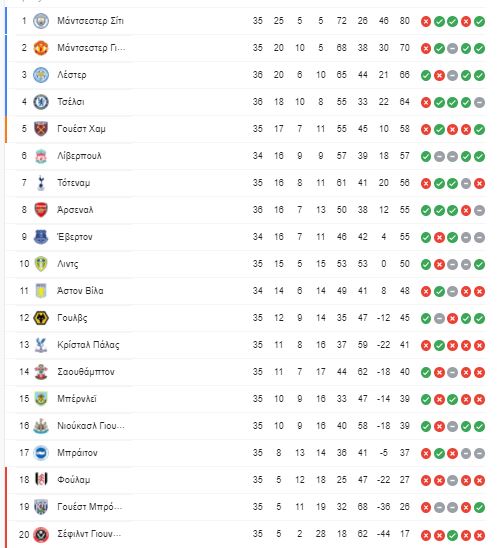Open the Newcastle United crest icon
The width and height of the screenshot is (497, 548).
click(41, 426)
